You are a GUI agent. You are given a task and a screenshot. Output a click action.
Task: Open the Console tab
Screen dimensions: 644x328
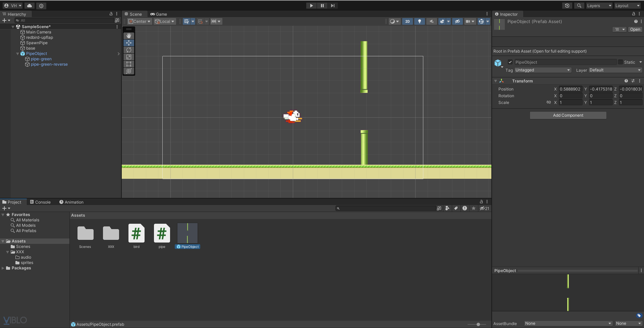(40, 202)
